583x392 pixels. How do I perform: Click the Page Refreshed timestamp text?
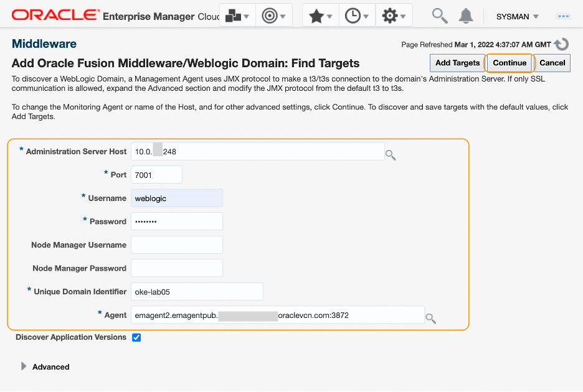point(476,45)
